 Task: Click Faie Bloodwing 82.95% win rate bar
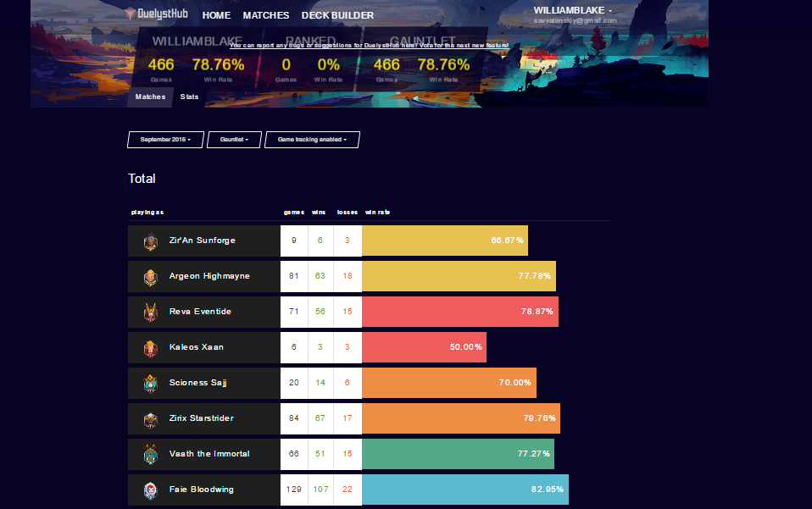pos(465,490)
